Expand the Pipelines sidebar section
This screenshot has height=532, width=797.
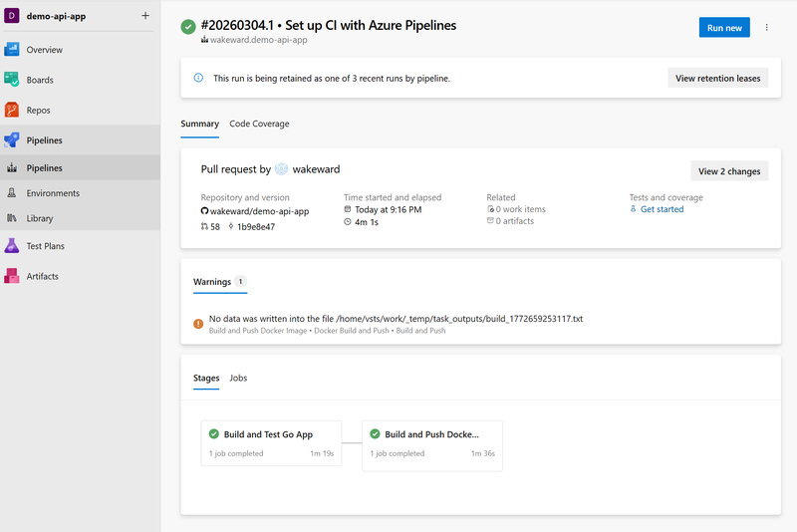44,140
